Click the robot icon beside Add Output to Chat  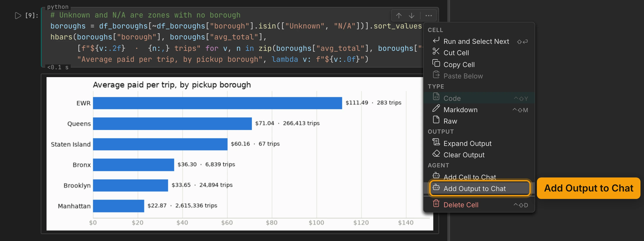436,187
